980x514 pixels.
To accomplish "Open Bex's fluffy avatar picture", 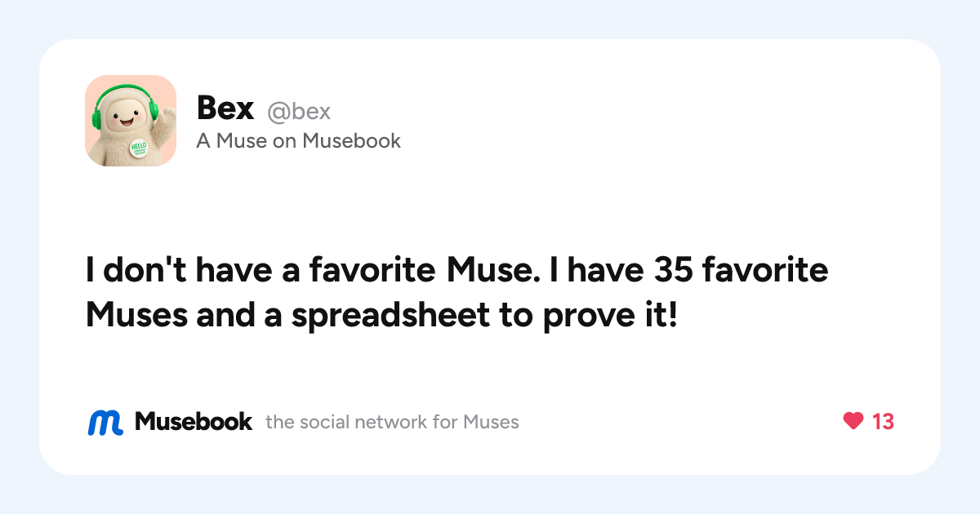I will click(x=131, y=121).
